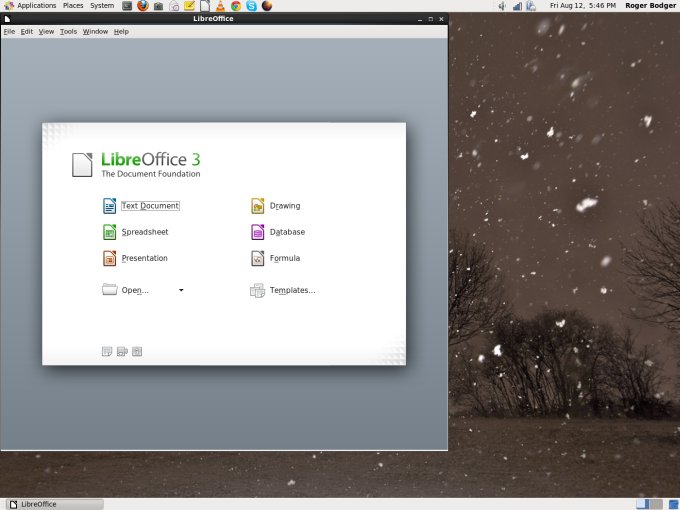The width and height of the screenshot is (680, 510).
Task: Click the network signal bars tray icon
Action: (x=517, y=6)
